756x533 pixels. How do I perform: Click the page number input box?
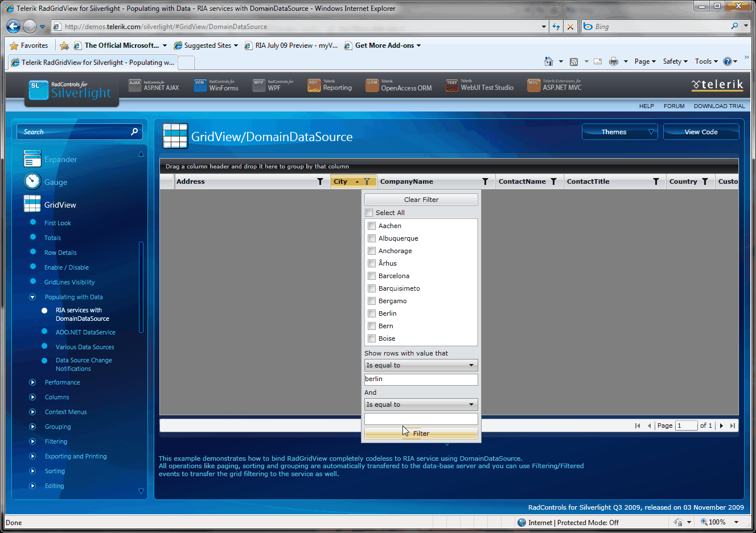pyautogui.click(x=686, y=425)
